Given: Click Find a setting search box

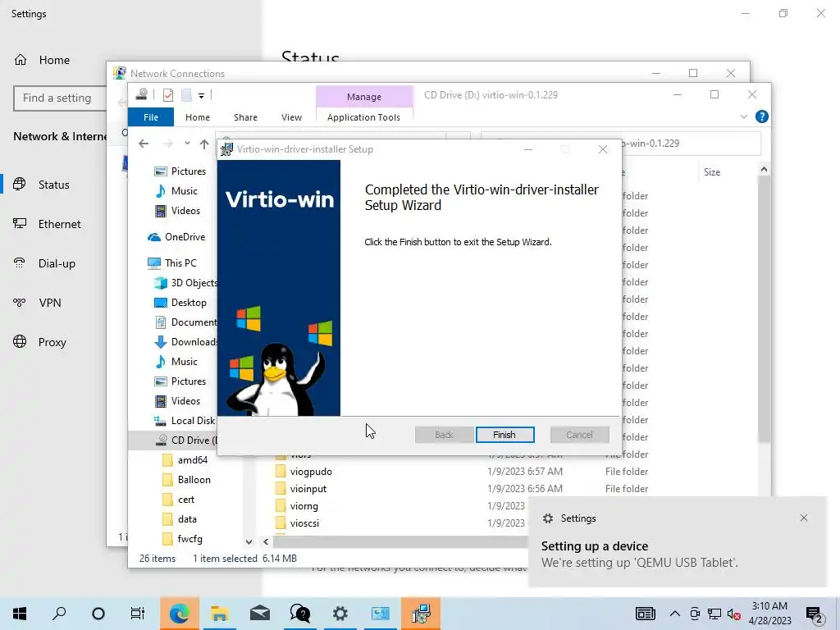Looking at the screenshot, I should coord(60,98).
